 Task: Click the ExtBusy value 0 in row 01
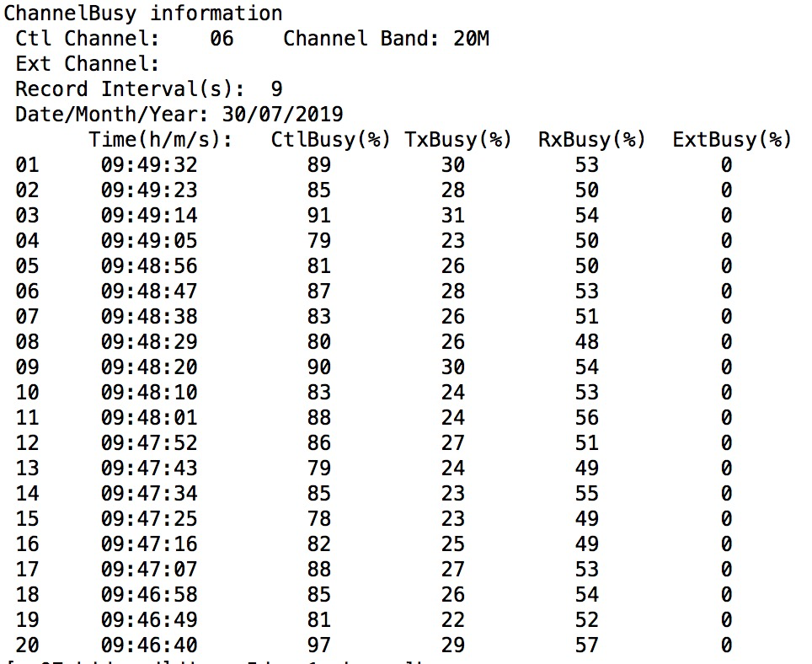coord(726,165)
